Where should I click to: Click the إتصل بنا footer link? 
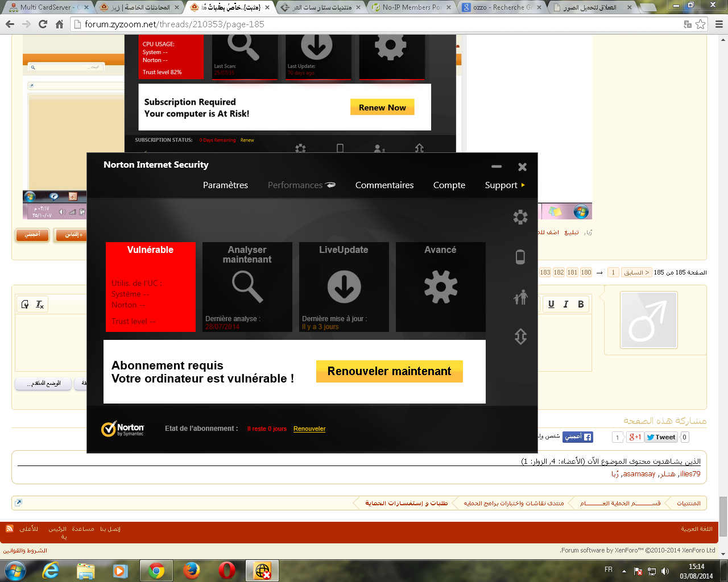pos(110,529)
